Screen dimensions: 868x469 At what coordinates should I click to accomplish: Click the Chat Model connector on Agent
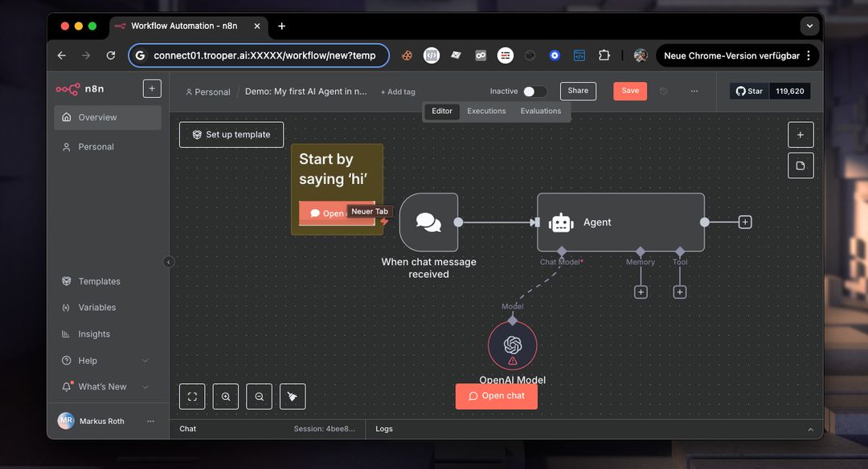click(x=562, y=251)
